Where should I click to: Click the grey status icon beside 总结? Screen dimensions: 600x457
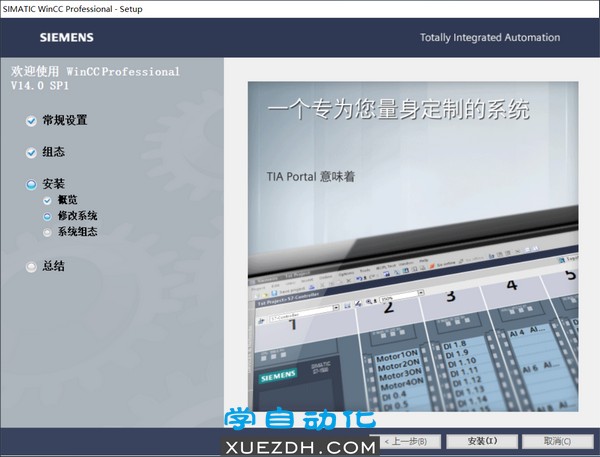click(x=31, y=266)
